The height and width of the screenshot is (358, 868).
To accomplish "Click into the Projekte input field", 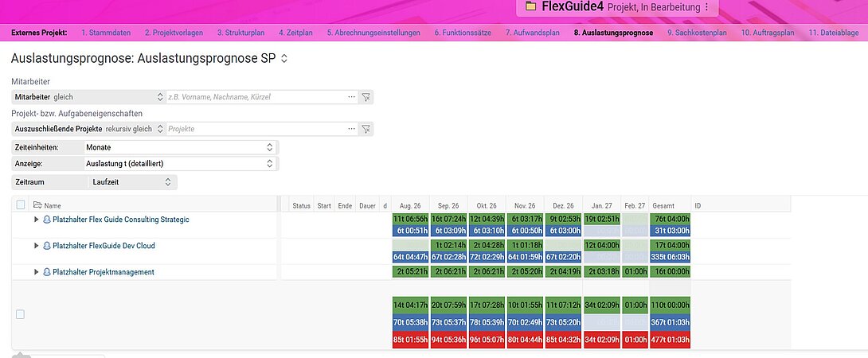I will 256,129.
